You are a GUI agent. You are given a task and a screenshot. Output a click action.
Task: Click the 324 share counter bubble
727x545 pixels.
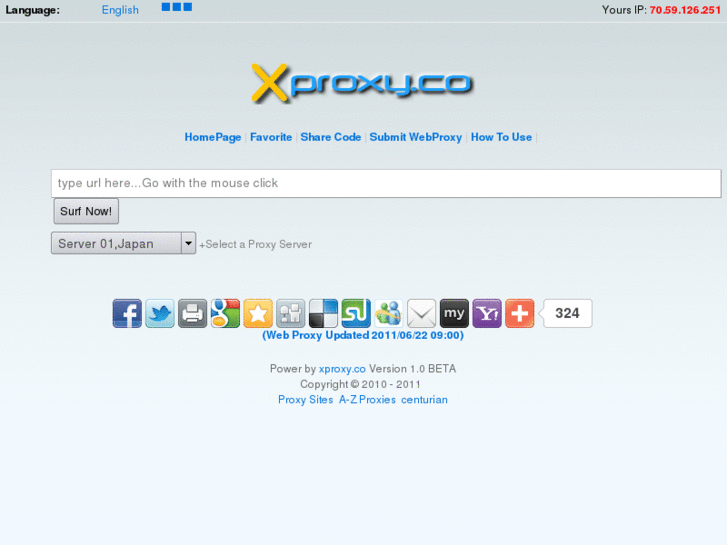pyautogui.click(x=567, y=314)
